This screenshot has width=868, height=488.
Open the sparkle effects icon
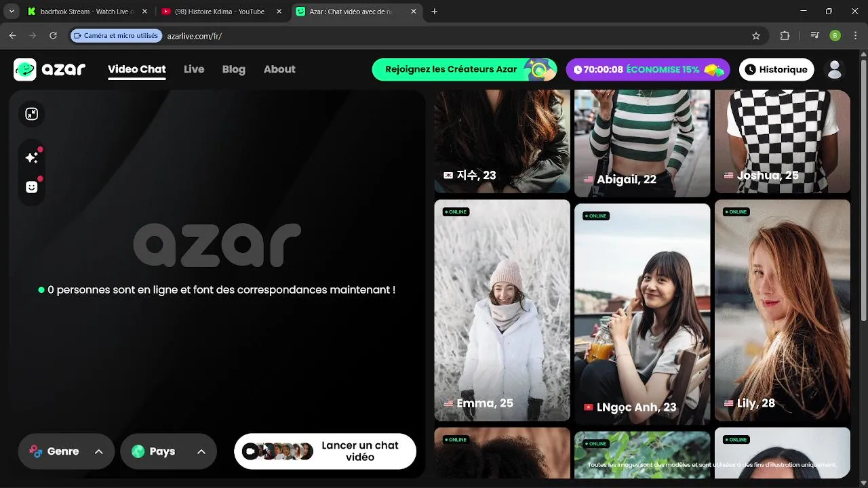point(32,157)
